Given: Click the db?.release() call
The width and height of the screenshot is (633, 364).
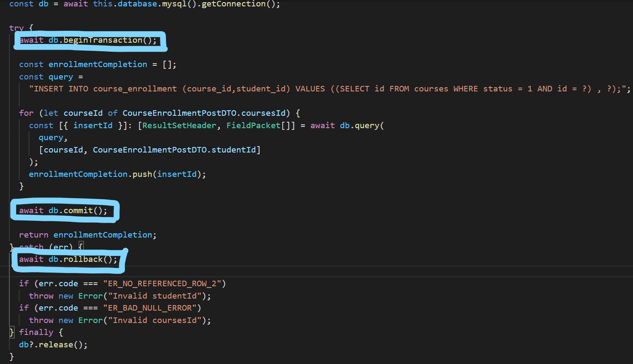Looking at the screenshot, I should [53, 345].
